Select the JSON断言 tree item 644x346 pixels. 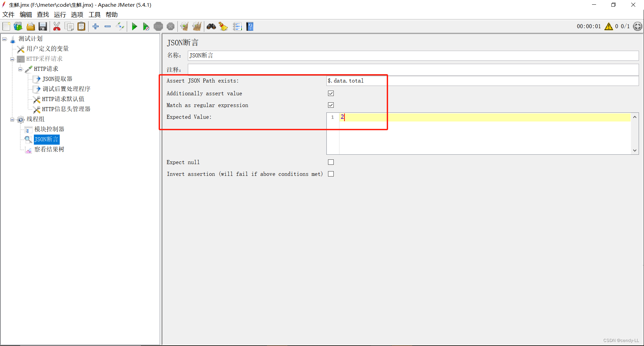pyautogui.click(x=47, y=139)
